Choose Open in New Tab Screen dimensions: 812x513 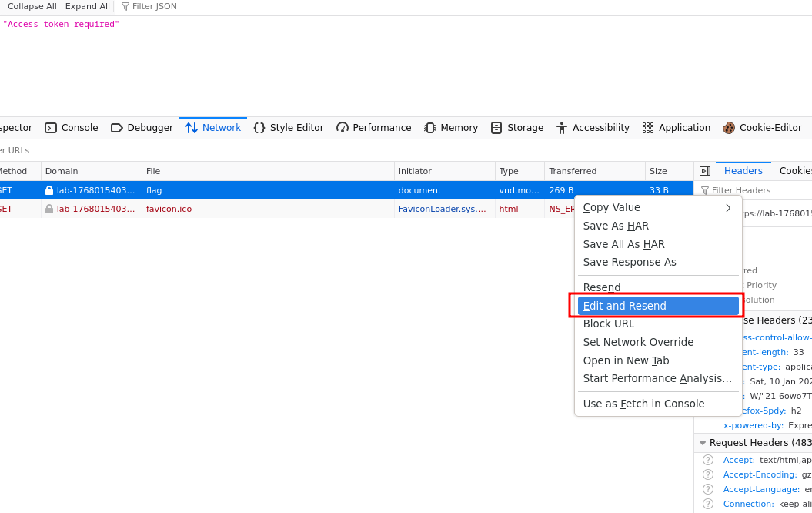tap(658, 360)
